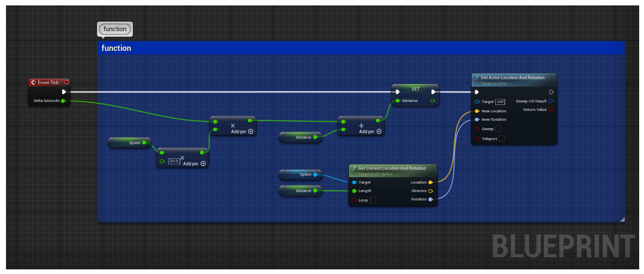Toggle the Loop checkbox

click(x=373, y=200)
